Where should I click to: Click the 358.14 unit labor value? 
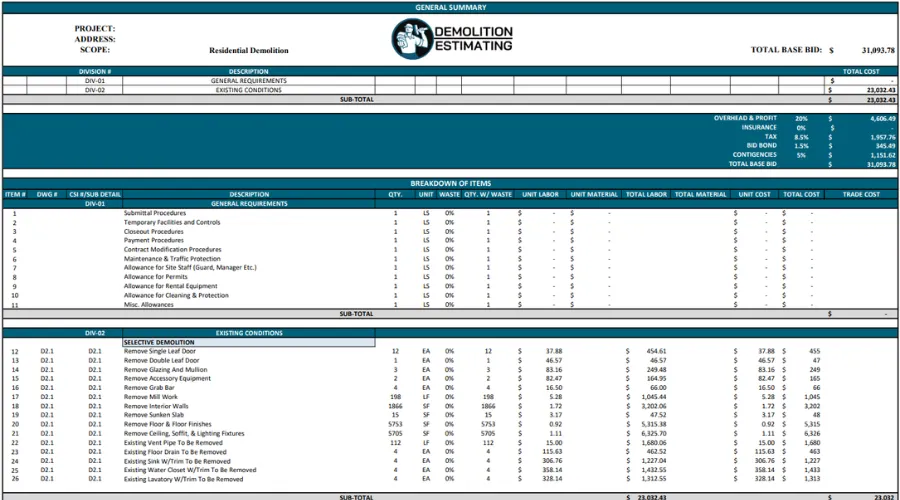point(552,470)
